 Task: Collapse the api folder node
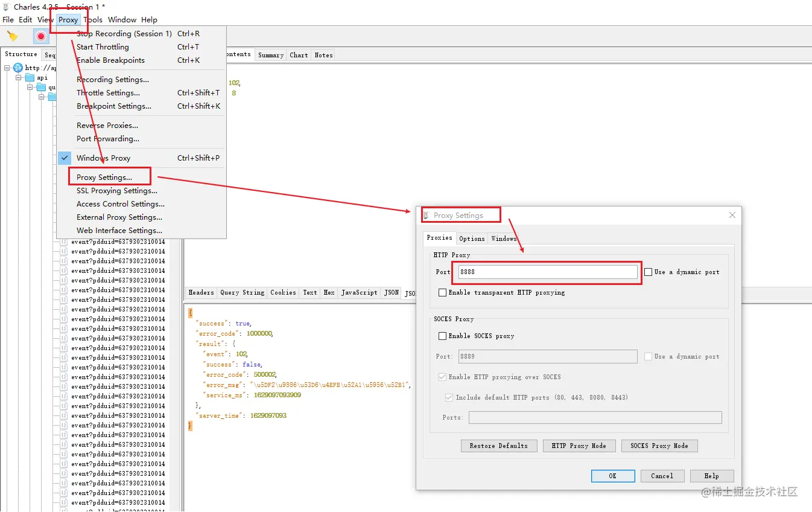click(x=18, y=77)
